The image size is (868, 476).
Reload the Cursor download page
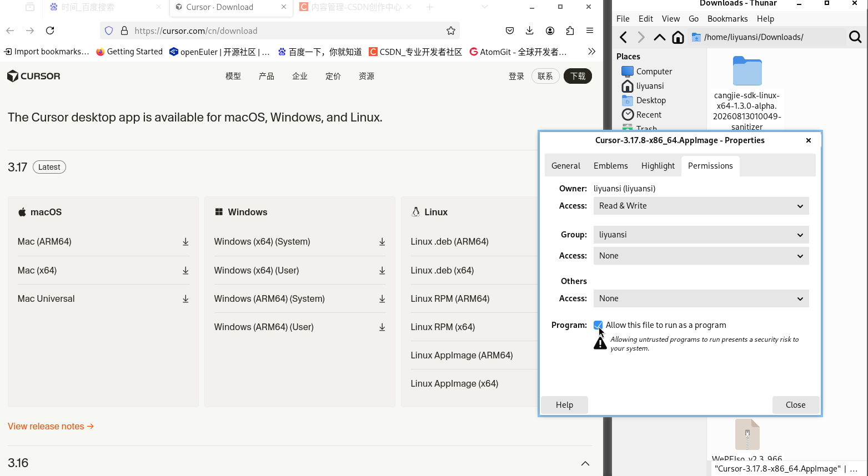click(x=50, y=31)
